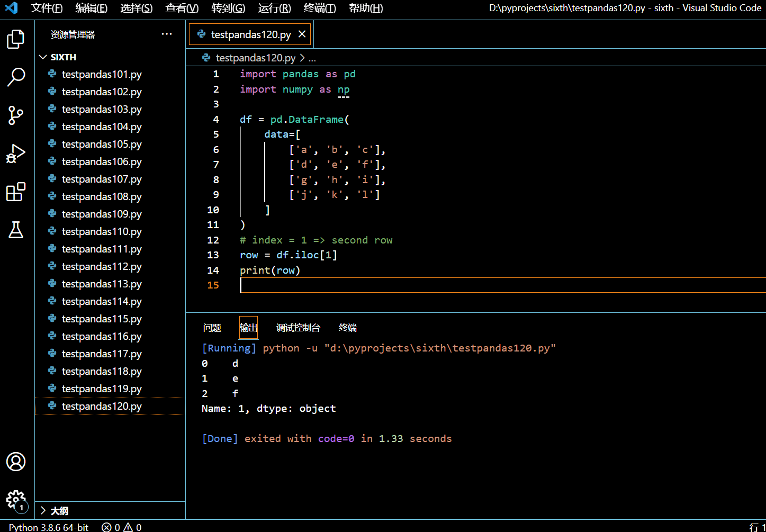Screen dimensions: 766x532
Task: Collapse the SIXTH folder section
Action: [43, 57]
